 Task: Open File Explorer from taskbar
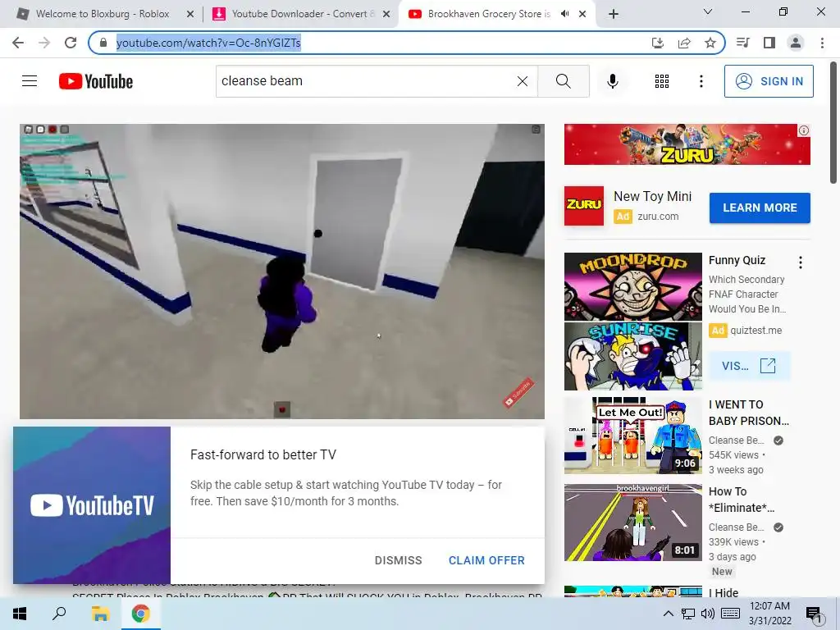click(x=100, y=614)
